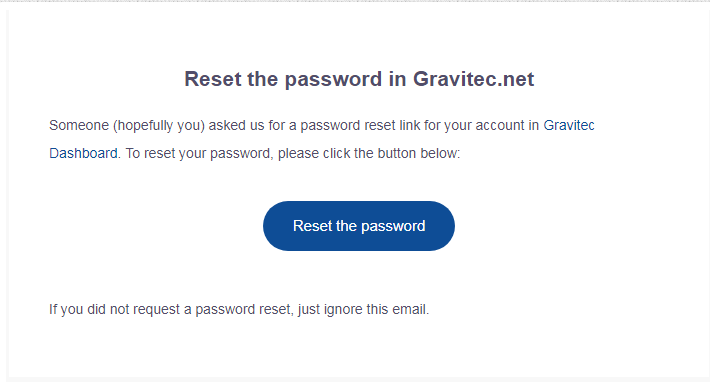Click the 'If you did not request' sentence
Viewport: 710px width, 384px height.
coord(239,309)
